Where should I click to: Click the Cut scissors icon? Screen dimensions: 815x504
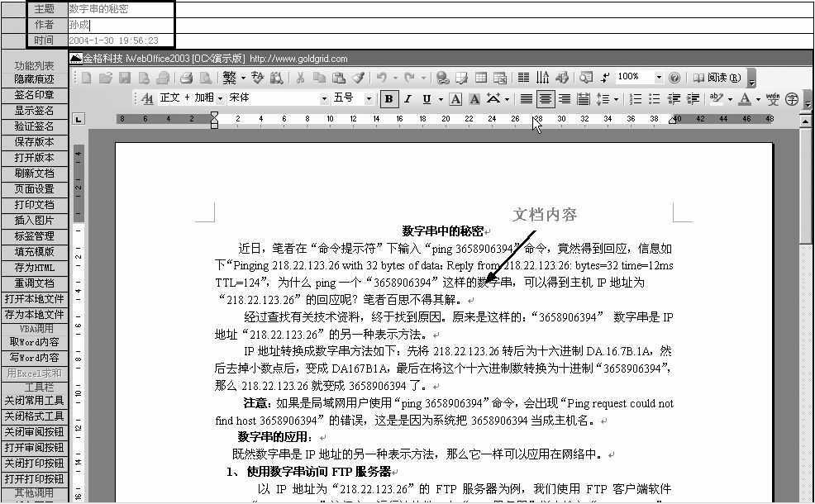point(300,78)
